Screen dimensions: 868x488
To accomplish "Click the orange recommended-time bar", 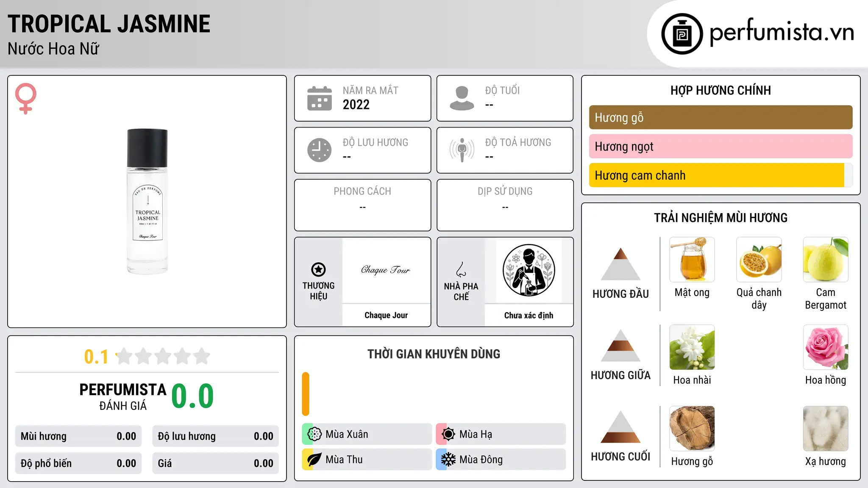I will pos(306,394).
